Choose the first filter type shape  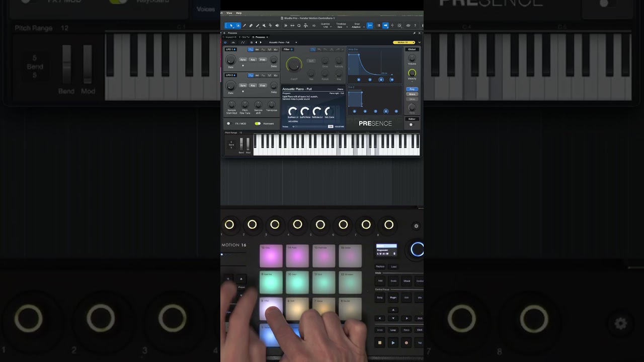tap(313, 49)
